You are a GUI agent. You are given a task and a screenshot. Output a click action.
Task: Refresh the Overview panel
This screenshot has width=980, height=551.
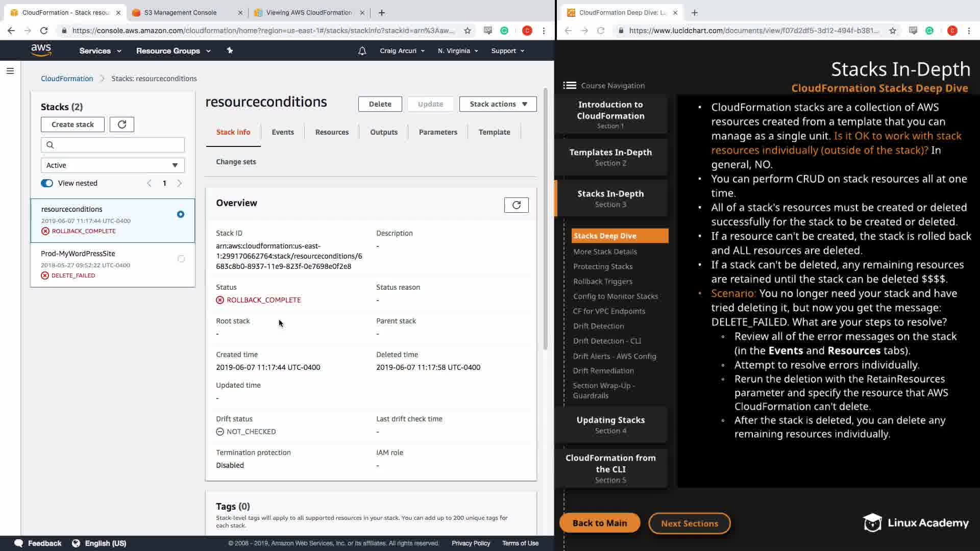click(516, 205)
